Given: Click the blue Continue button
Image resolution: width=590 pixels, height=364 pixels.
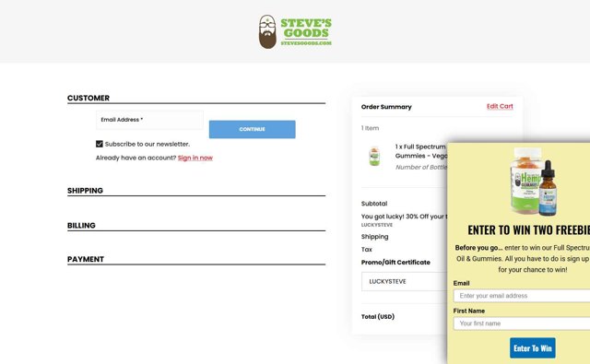Looking at the screenshot, I should [x=252, y=129].
